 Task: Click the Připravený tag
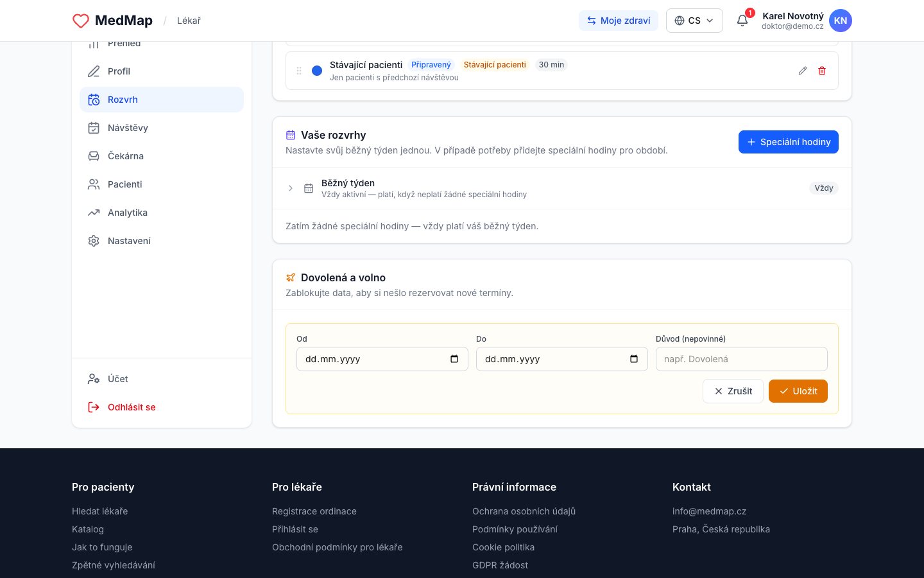pos(431,65)
